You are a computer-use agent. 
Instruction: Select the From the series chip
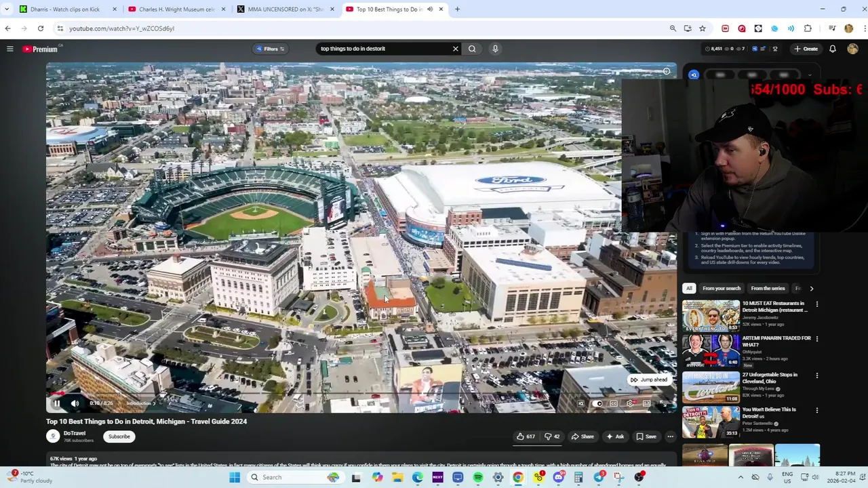pos(768,288)
